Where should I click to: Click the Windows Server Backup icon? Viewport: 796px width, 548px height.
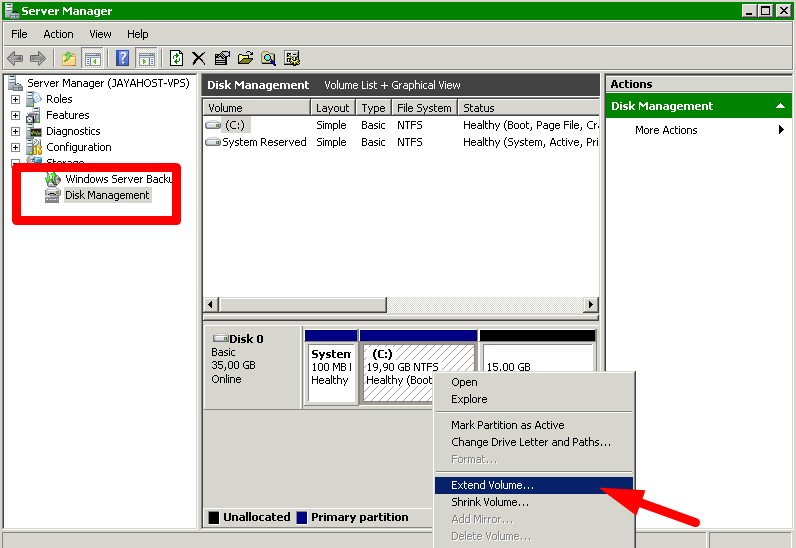pos(53,179)
